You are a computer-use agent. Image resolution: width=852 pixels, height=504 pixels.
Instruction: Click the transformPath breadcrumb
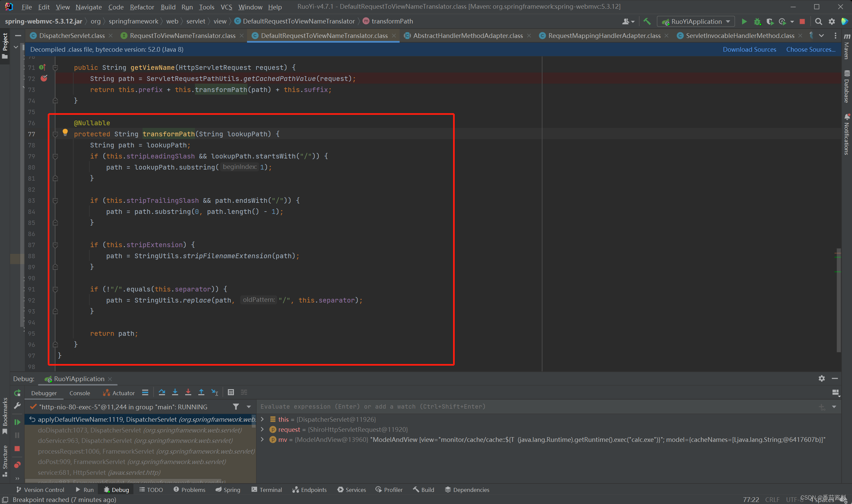388,21
